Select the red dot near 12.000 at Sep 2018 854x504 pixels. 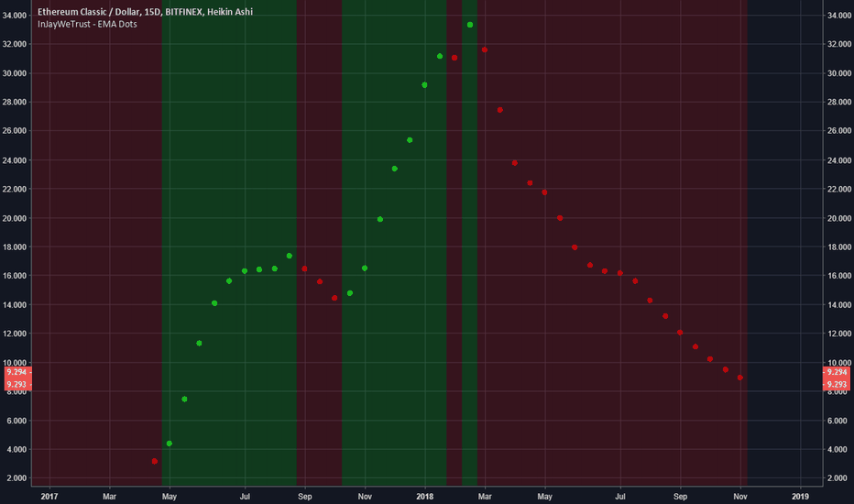(680, 333)
